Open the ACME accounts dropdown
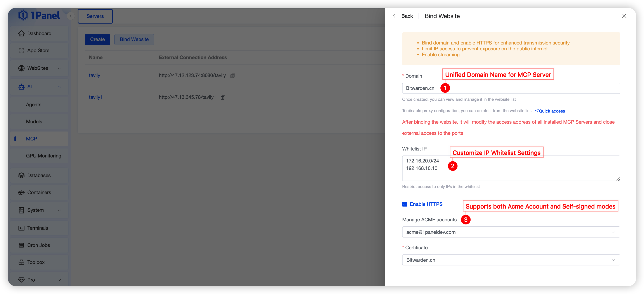The height and width of the screenshot is (294, 644). pyautogui.click(x=511, y=232)
